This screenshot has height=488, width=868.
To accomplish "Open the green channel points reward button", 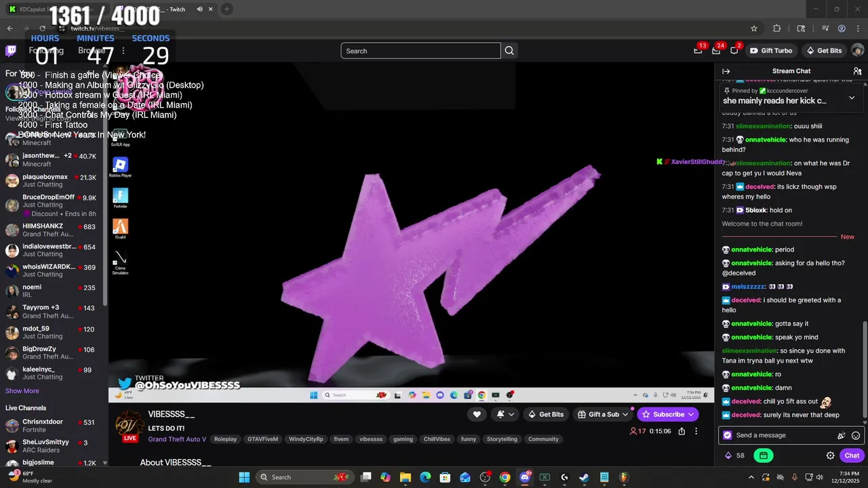I will 763,455.
